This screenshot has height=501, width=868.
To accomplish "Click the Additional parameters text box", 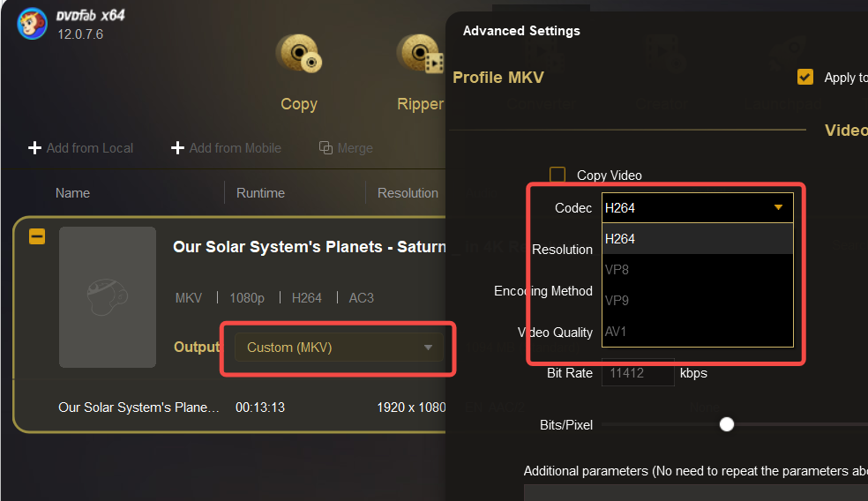I will coord(695,492).
